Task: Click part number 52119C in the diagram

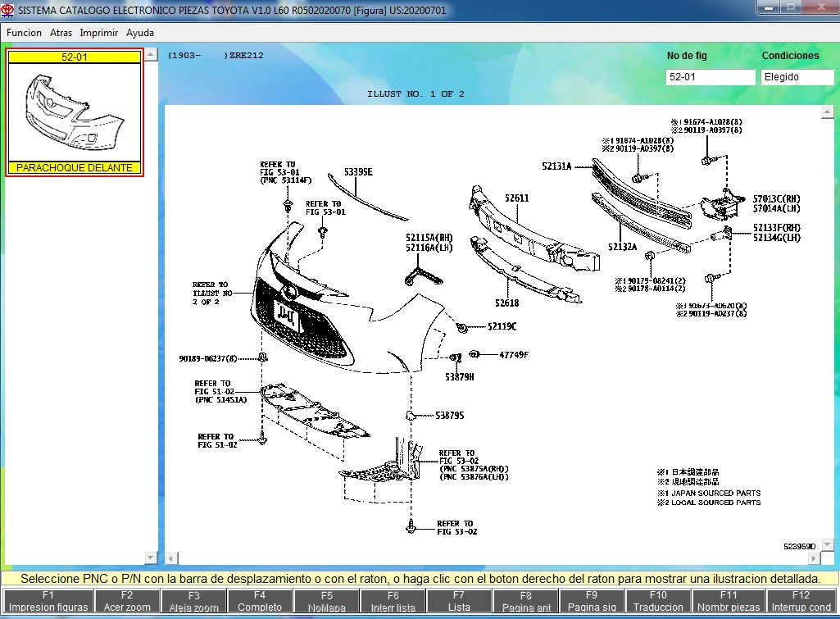Action: [502, 326]
